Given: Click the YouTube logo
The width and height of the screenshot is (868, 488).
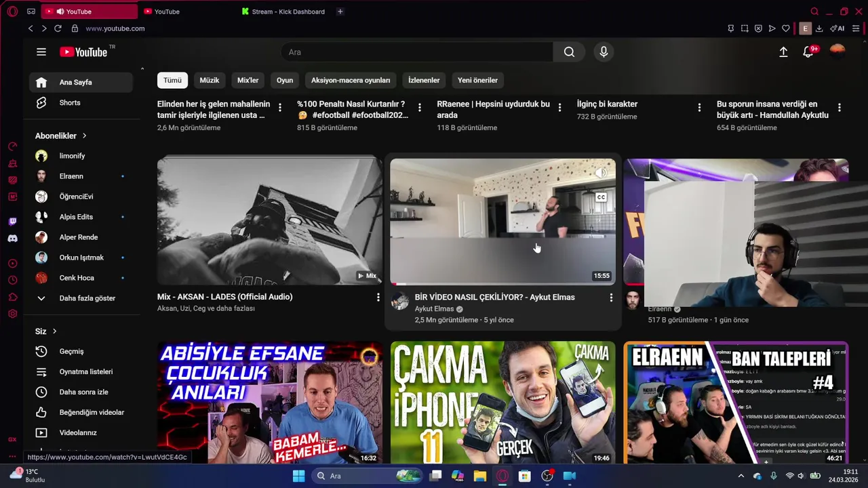Looking at the screenshot, I should coord(83,52).
